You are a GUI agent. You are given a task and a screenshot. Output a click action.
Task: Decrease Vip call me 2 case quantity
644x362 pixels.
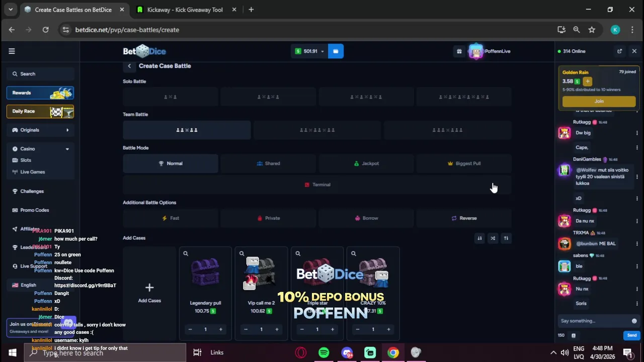[246, 329]
